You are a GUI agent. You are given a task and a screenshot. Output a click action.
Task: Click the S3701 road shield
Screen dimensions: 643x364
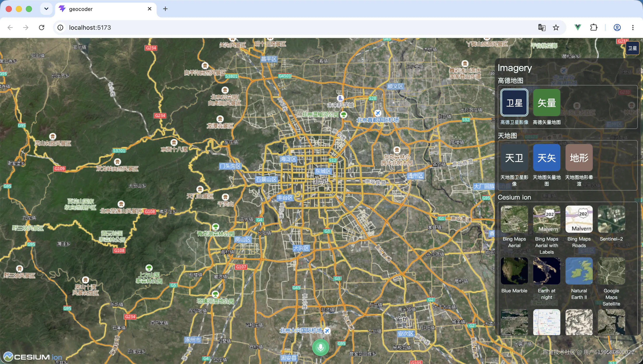click(x=119, y=151)
